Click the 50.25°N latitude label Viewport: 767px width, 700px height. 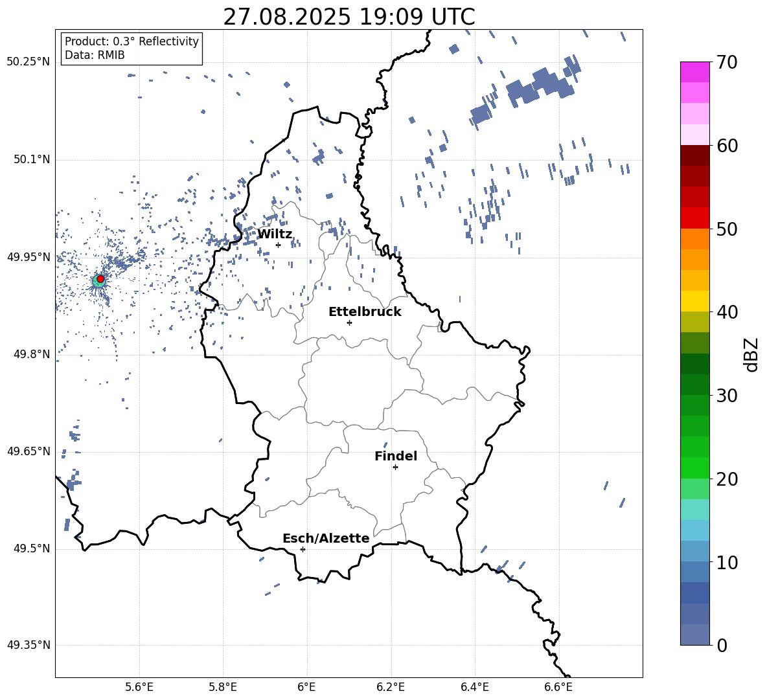tap(29, 62)
